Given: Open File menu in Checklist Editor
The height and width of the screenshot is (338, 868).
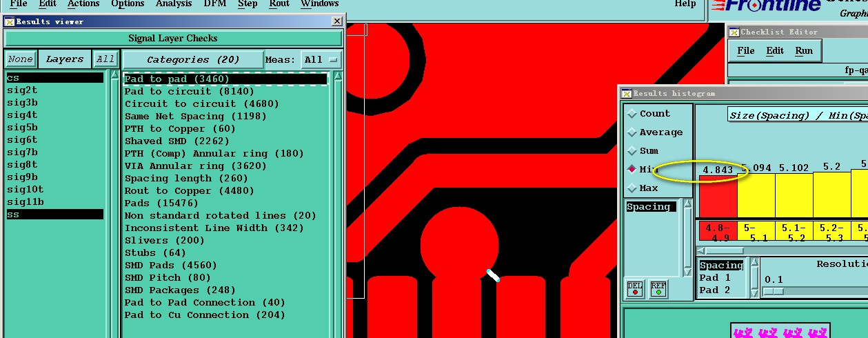Looking at the screenshot, I should coord(746,51).
